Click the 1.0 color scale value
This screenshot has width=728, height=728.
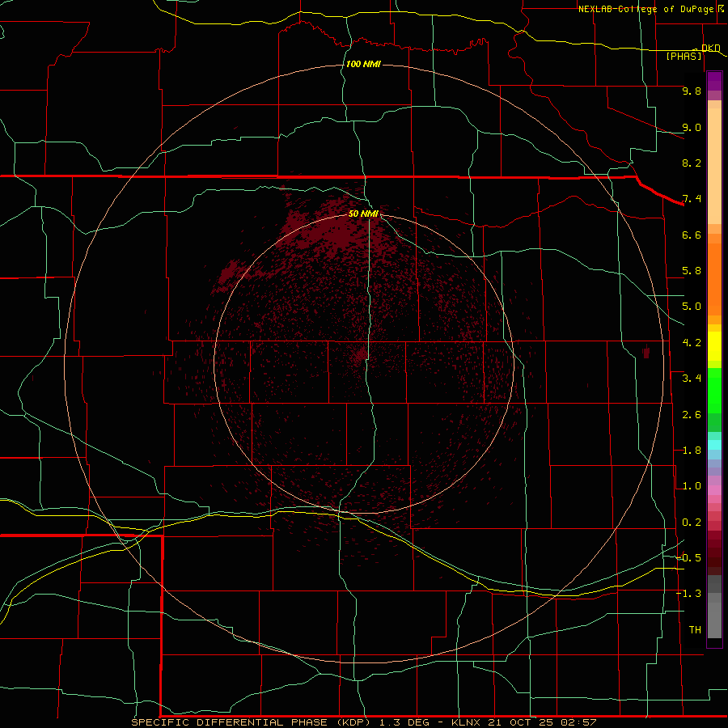[x=692, y=486]
